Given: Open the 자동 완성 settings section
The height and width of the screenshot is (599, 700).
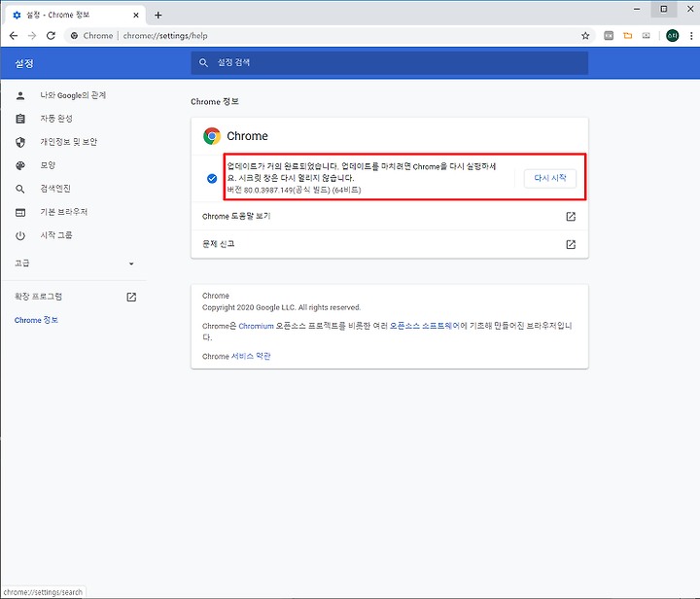Looking at the screenshot, I should 56,119.
